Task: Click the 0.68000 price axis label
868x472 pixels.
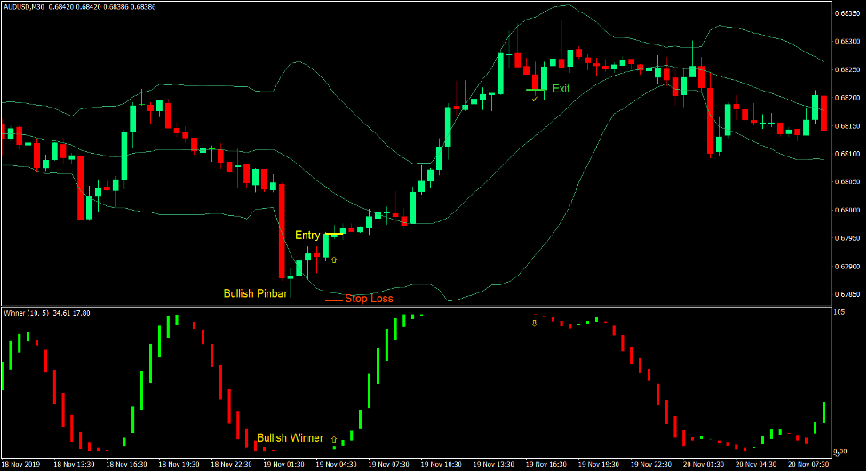Action: [847, 211]
